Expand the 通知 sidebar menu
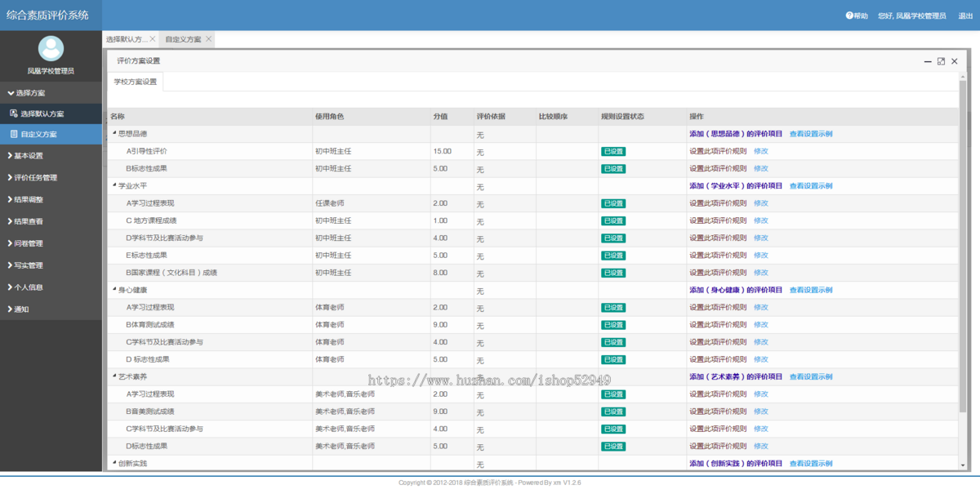This screenshot has height=494, width=980. [x=51, y=309]
